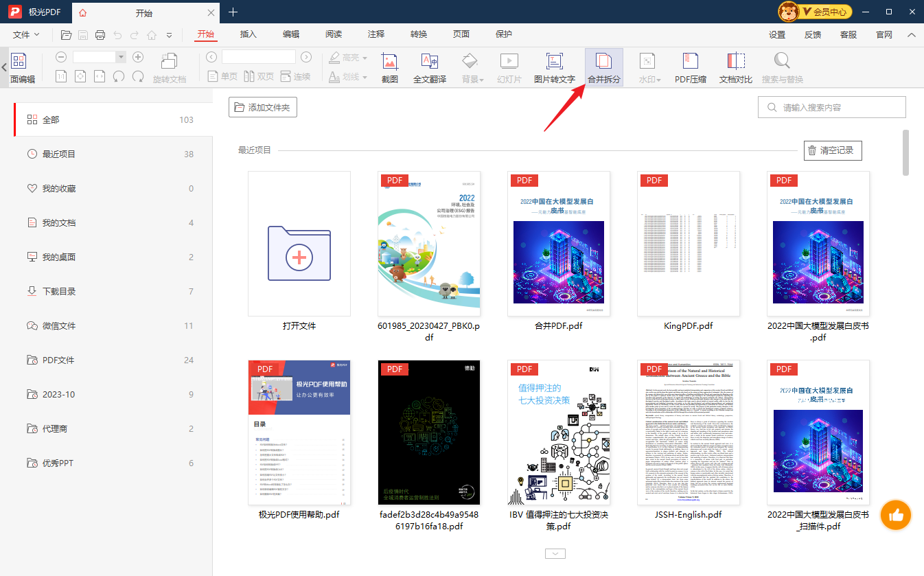Switch to the 转换 ribbon tab

click(419, 35)
